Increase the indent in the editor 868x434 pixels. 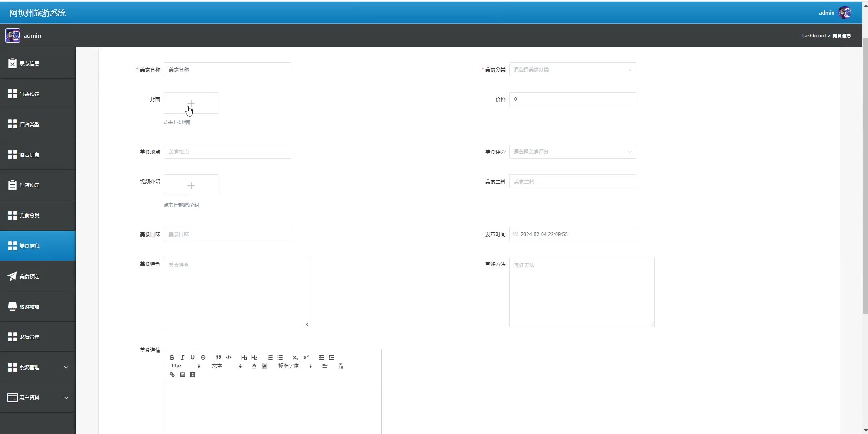331,357
